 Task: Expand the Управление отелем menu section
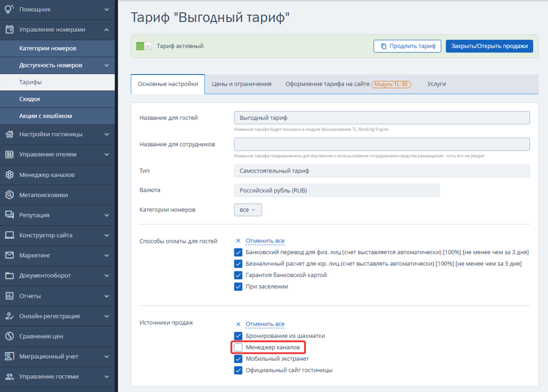[x=57, y=154]
